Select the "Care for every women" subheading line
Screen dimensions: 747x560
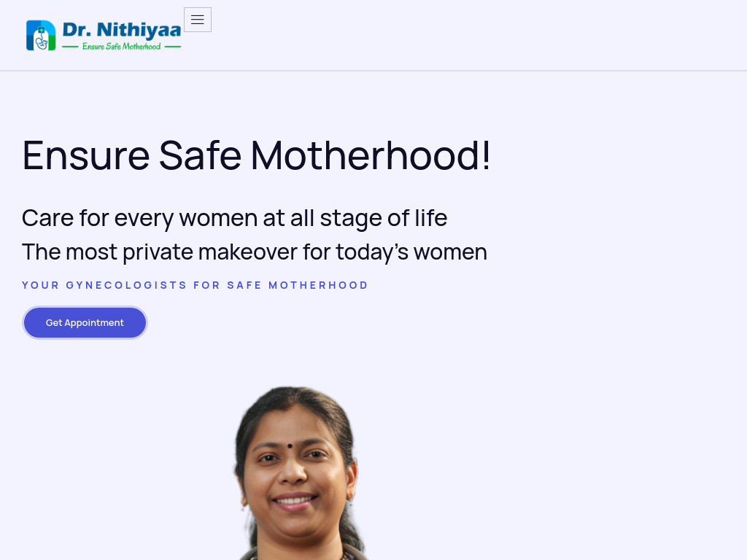[x=234, y=217]
